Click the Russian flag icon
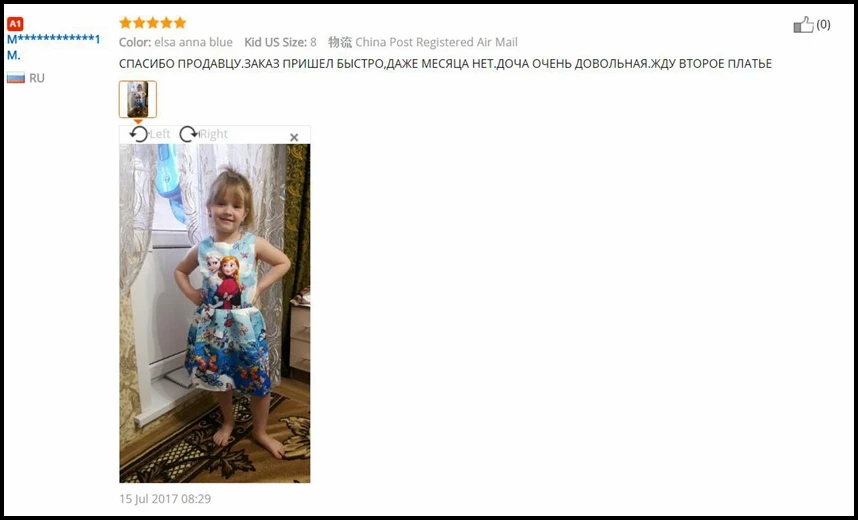858x520 pixels. coord(16,78)
